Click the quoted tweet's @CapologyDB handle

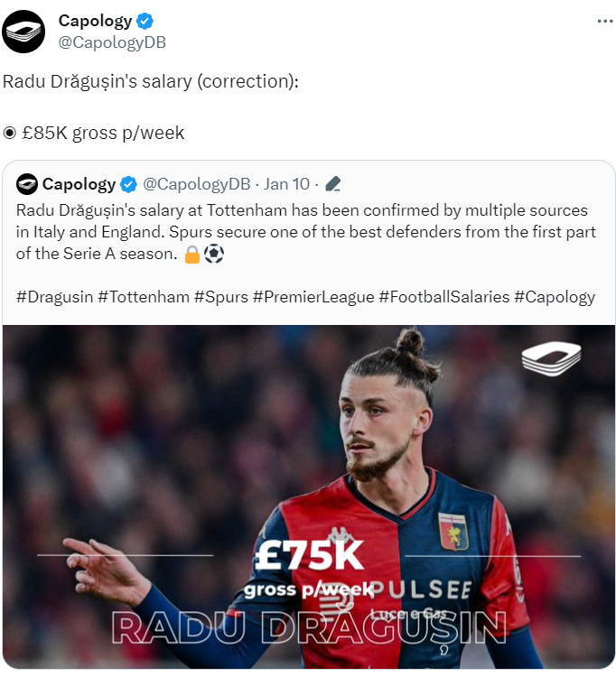click(197, 184)
